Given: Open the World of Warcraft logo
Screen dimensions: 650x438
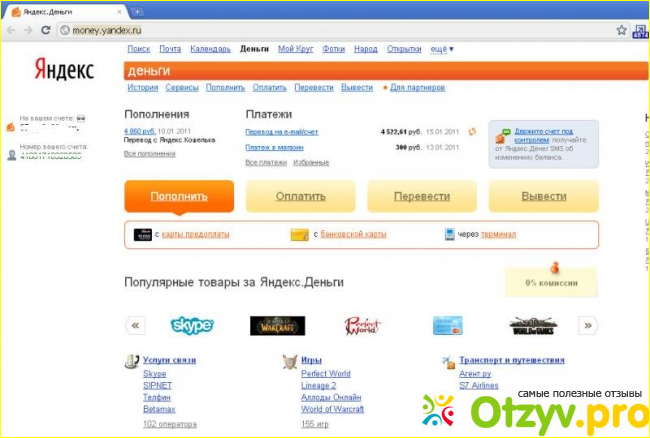Looking at the screenshot, I should point(277,325).
